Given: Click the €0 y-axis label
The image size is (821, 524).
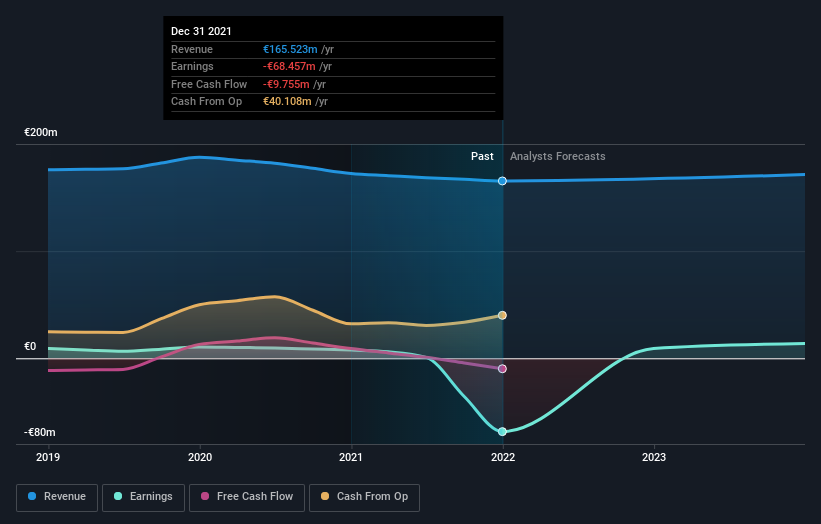Looking at the screenshot, I should point(30,347).
